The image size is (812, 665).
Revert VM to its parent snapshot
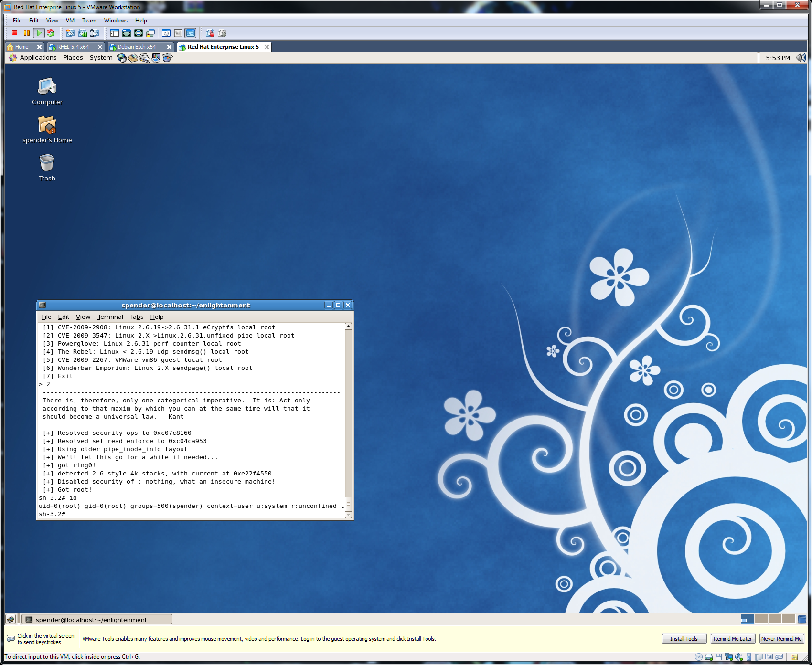[83, 33]
